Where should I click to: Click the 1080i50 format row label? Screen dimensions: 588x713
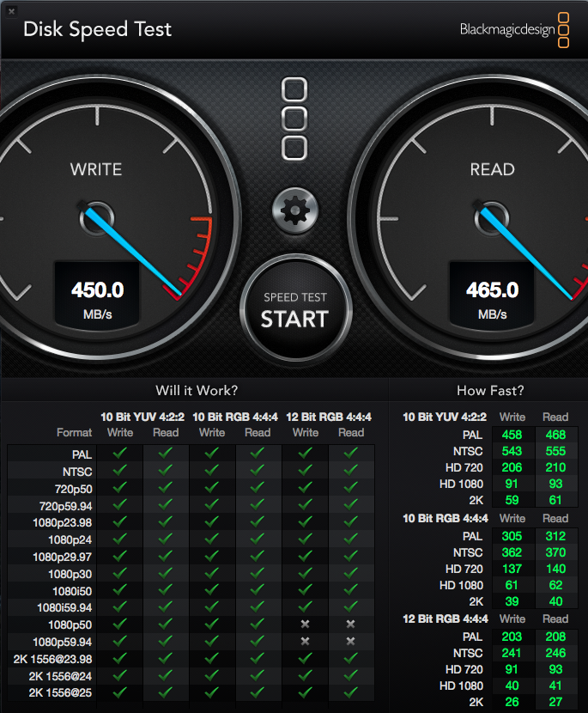tap(72, 591)
